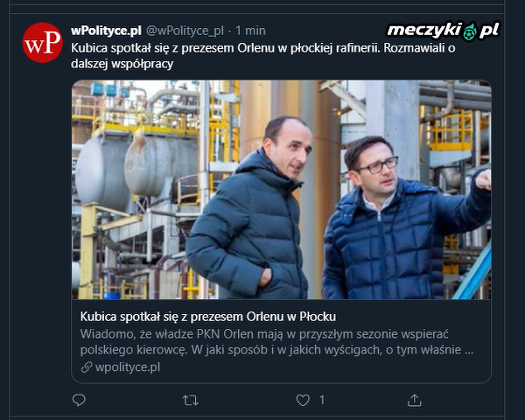525x420 pixels.
Task: Click the "1 min" tweet timestamp
Action: [249, 30]
